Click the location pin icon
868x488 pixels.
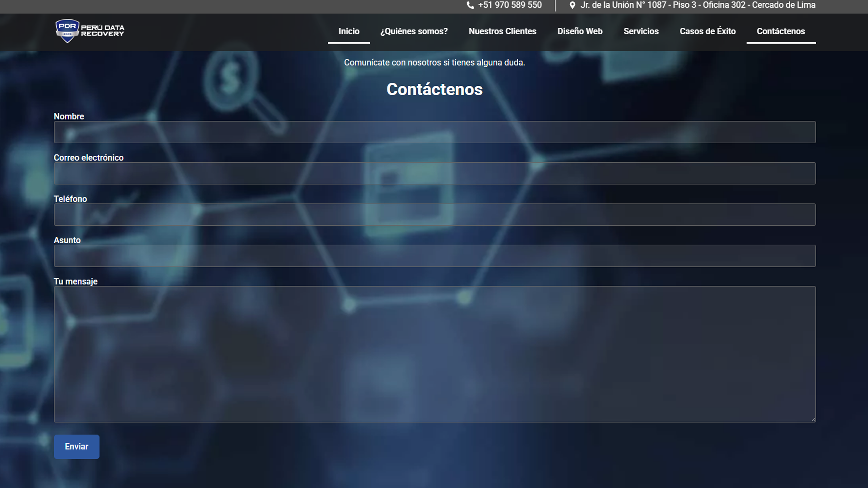572,5
